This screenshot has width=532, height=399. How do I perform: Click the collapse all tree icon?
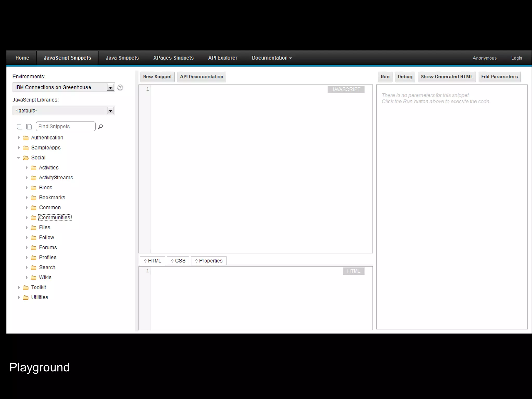(29, 127)
